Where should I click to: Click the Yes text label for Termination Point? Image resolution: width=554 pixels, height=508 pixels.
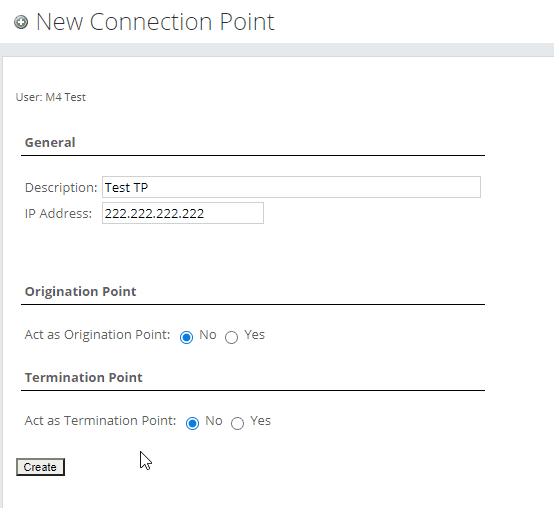point(260,420)
